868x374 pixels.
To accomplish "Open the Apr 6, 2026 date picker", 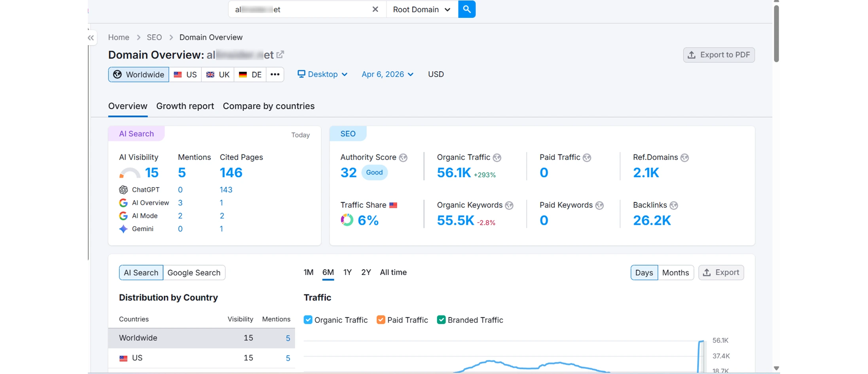I will click(x=387, y=74).
